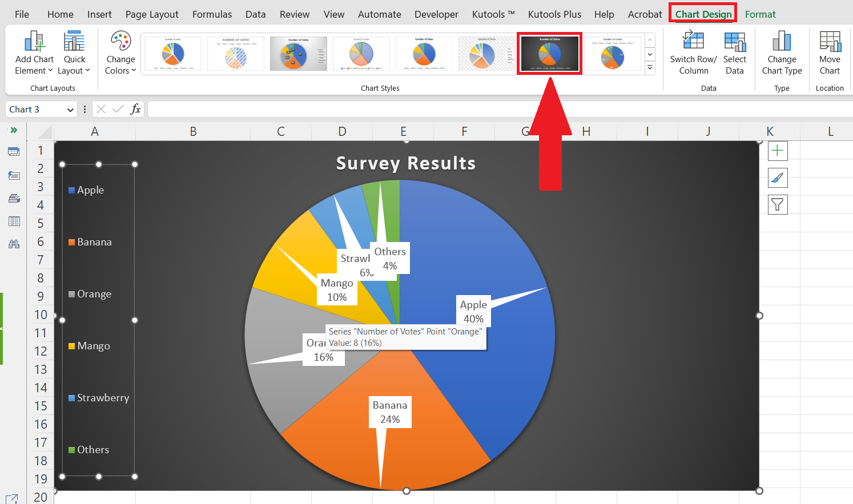Click Change Chart Type
Viewport: 853px width, 504px height.
(x=782, y=53)
